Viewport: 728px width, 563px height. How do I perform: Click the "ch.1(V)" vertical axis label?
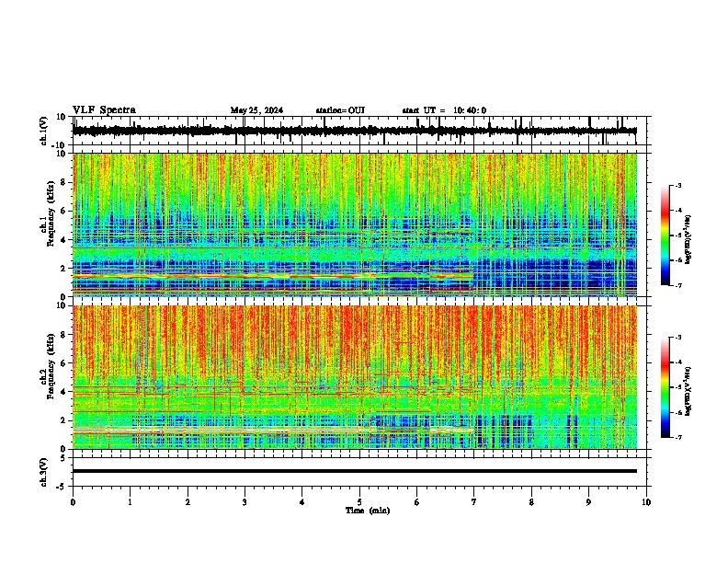44,131
